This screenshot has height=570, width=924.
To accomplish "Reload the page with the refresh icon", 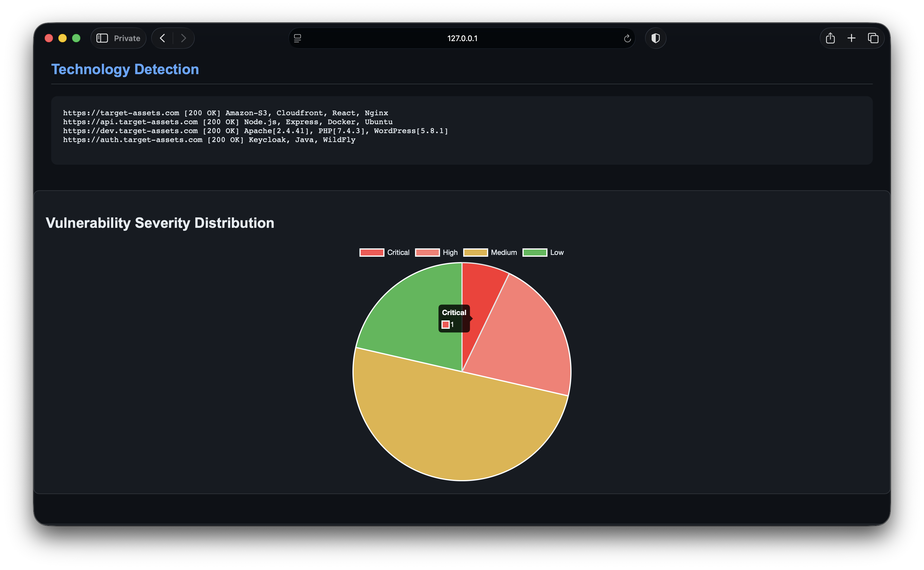I will pos(627,38).
